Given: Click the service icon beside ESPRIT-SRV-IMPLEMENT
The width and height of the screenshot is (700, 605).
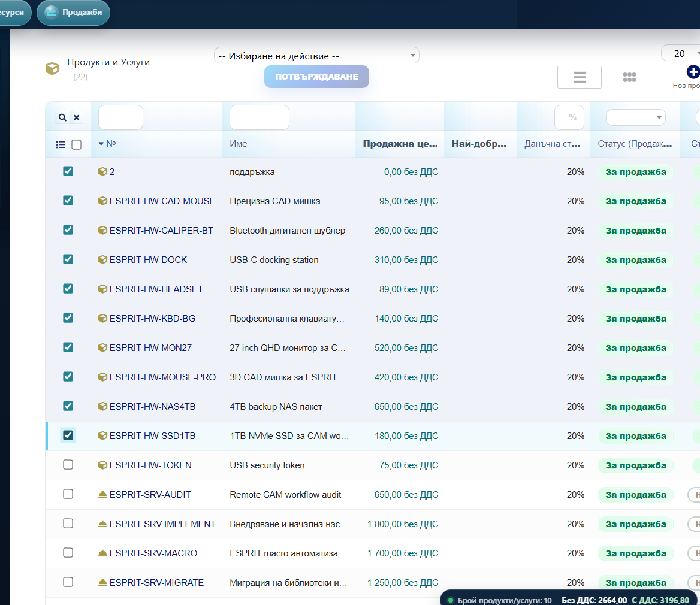Looking at the screenshot, I should pyautogui.click(x=102, y=524).
